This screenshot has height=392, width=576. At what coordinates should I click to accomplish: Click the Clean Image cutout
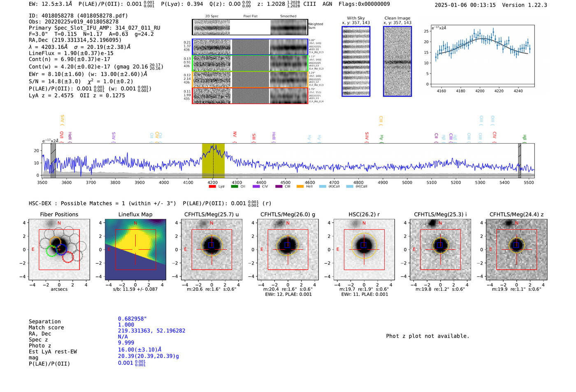click(x=397, y=61)
